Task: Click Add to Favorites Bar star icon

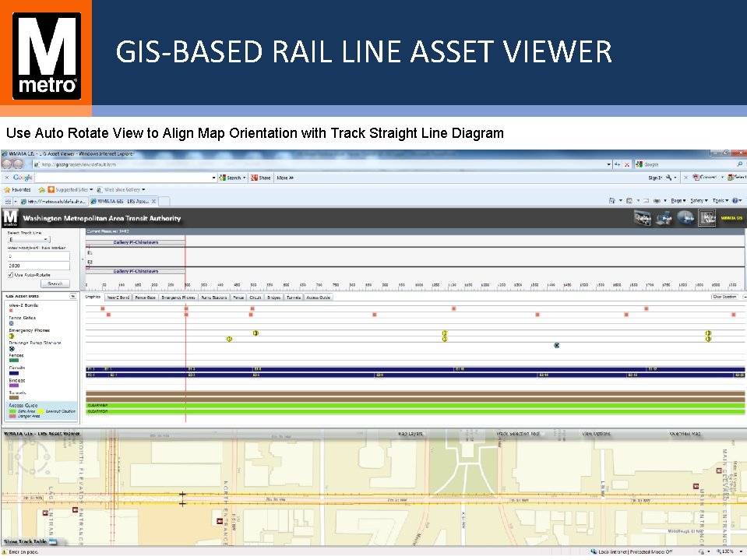Action: click(x=41, y=189)
